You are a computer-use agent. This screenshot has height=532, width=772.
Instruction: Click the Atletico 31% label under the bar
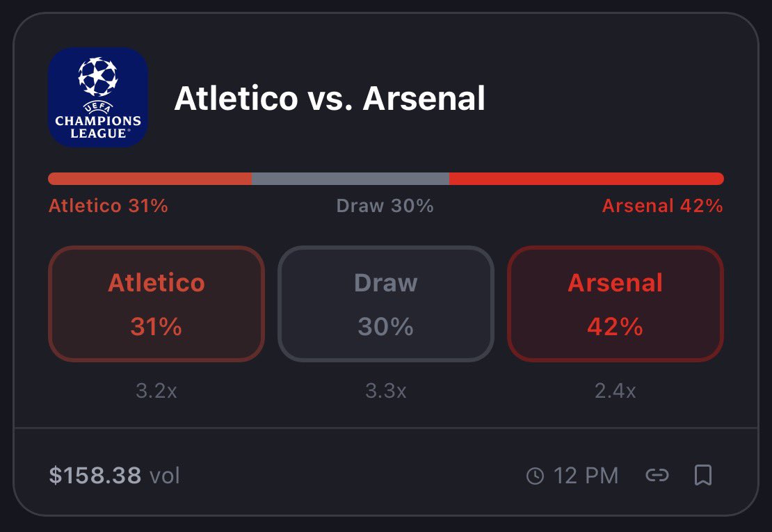[108, 206]
